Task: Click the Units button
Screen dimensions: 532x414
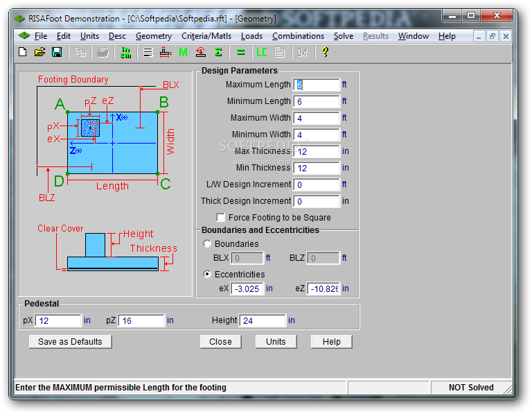Action: pos(276,342)
